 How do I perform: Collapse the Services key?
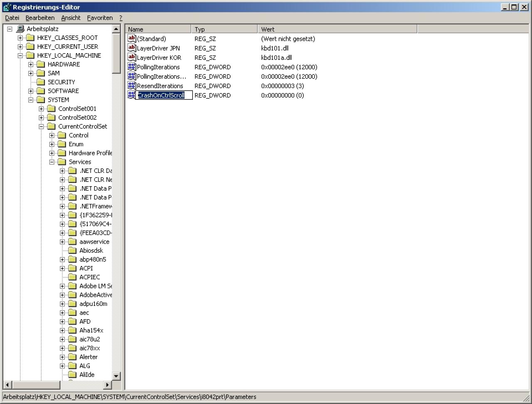tap(52, 162)
